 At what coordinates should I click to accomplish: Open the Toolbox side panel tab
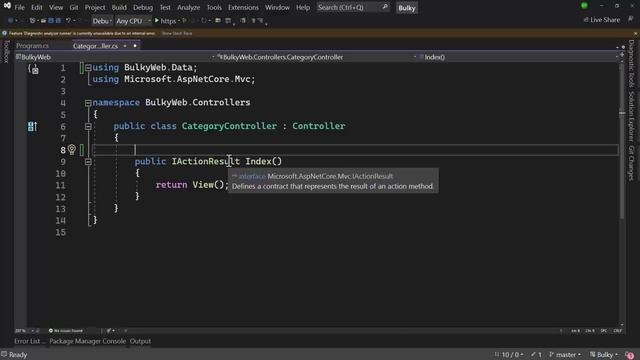coord(6,51)
